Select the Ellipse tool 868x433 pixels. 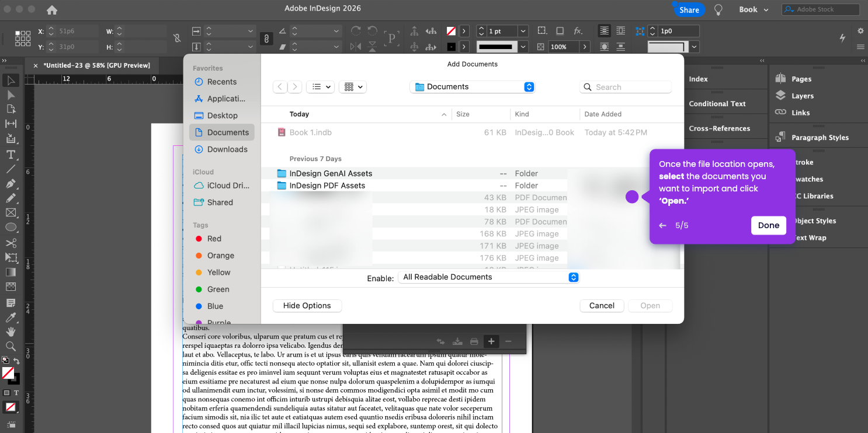tap(11, 228)
